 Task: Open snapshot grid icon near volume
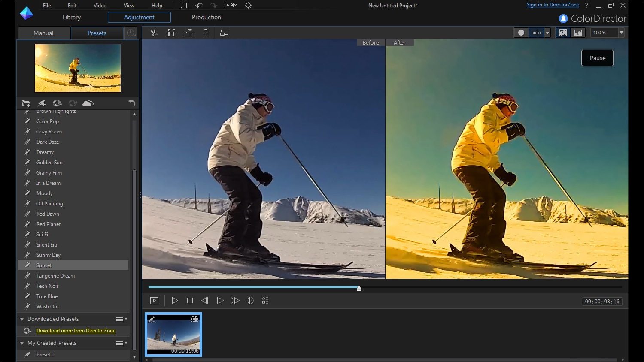[x=265, y=301]
